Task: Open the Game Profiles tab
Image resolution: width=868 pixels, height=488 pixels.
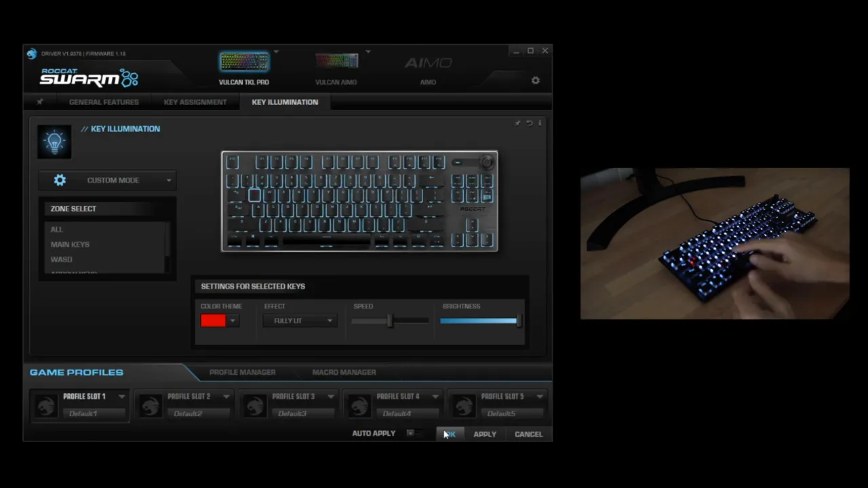Action: [77, 372]
